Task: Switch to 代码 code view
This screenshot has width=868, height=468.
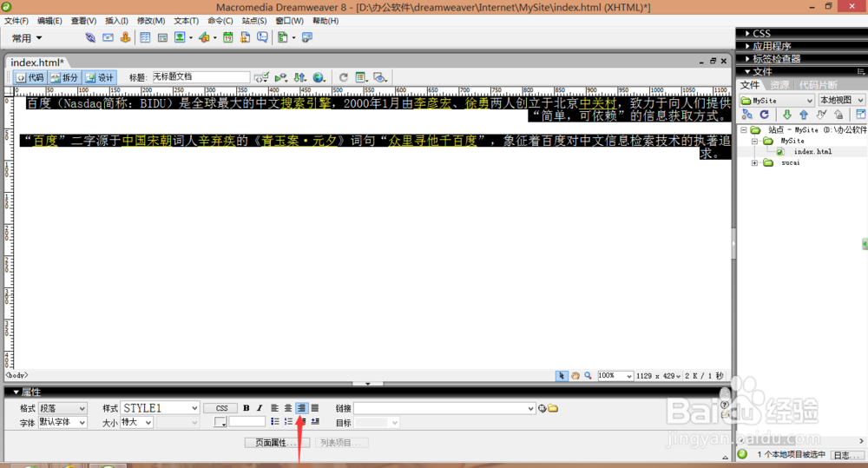Action: 30,77
